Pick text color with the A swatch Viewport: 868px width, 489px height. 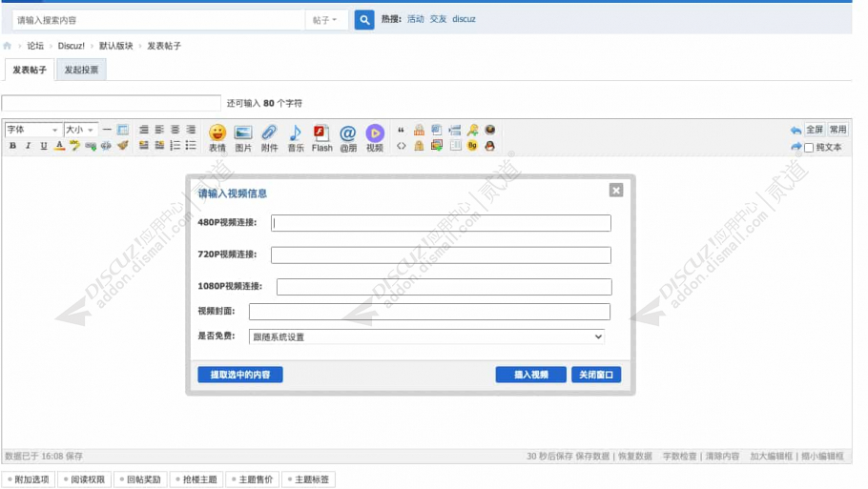(59, 146)
